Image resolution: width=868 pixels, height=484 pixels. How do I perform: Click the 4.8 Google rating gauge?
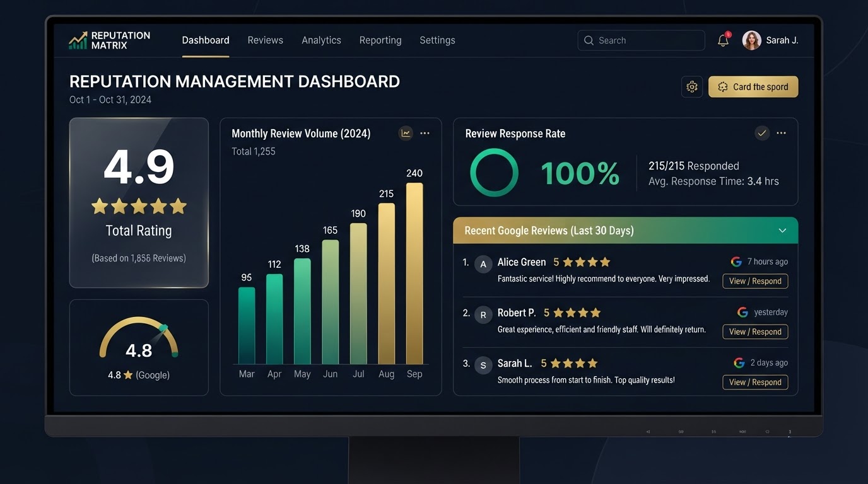139,338
